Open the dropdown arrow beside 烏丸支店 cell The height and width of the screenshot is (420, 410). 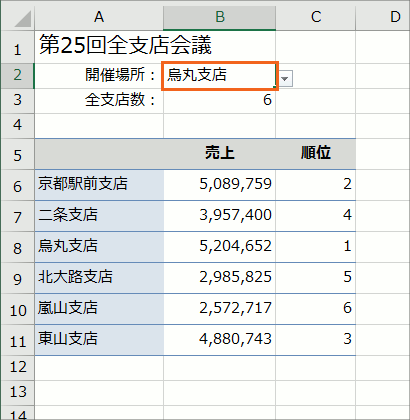coord(285,79)
